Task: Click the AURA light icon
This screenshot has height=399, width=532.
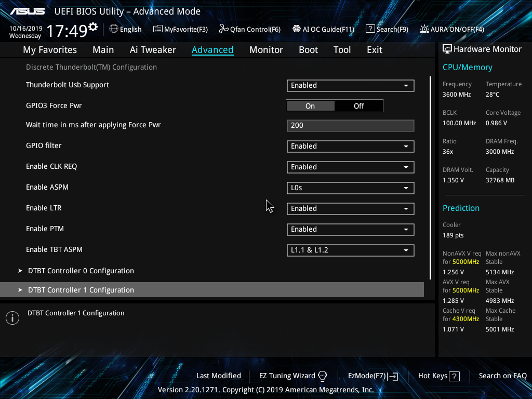Action: [424, 29]
